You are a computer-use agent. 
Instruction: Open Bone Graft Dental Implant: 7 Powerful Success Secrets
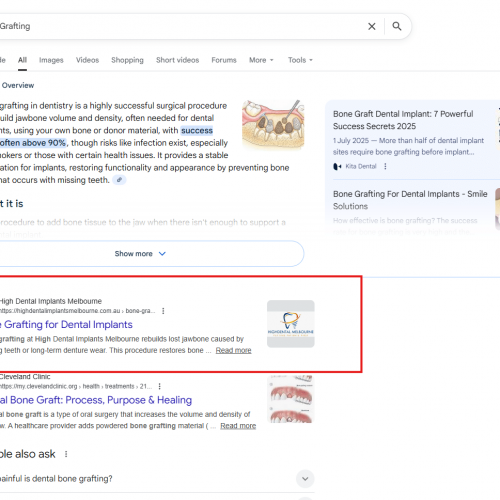tap(403, 120)
